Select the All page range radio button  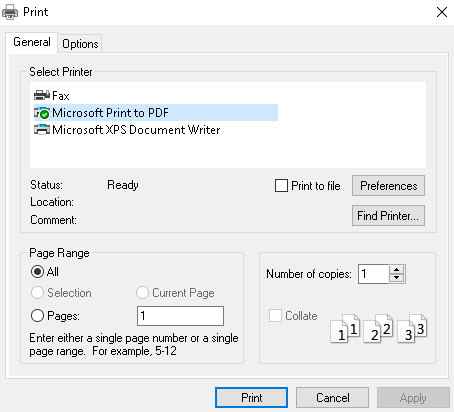point(37,272)
